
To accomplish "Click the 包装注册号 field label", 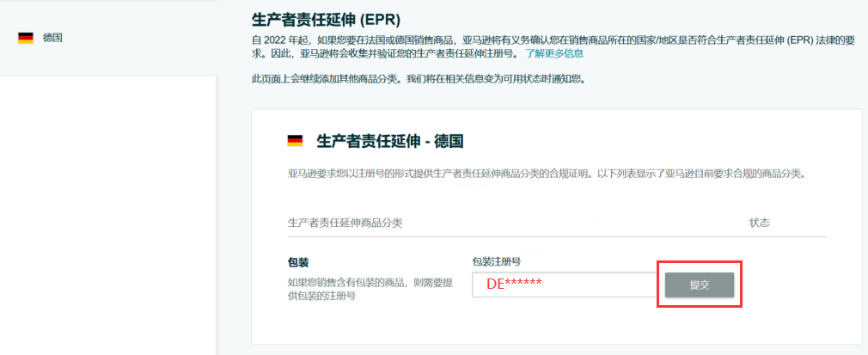I will pos(497,260).
